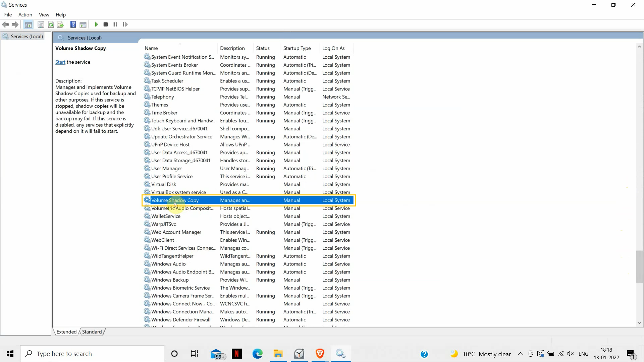This screenshot has height=362, width=644.
Task: Export the services list
Action: [x=60, y=24]
